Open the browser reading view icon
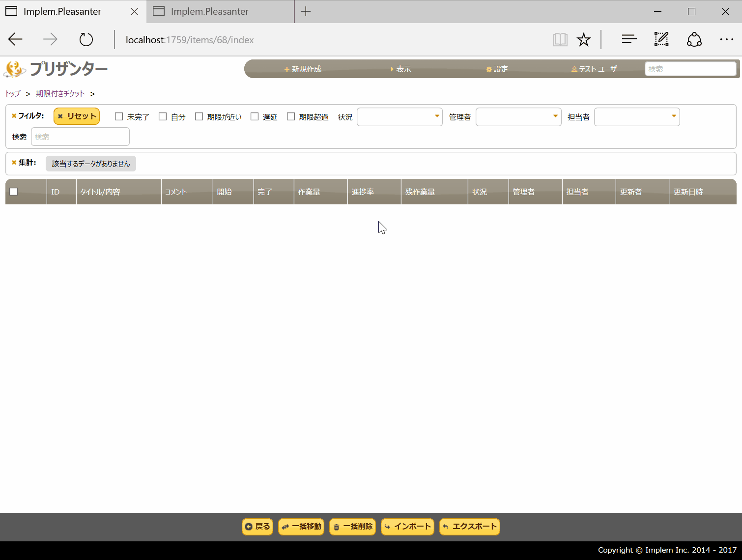This screenshot has height=560, width=742. 560,40
